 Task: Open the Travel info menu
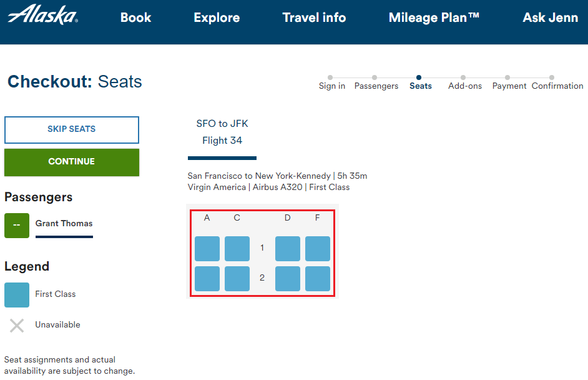[x=314, y=17]
